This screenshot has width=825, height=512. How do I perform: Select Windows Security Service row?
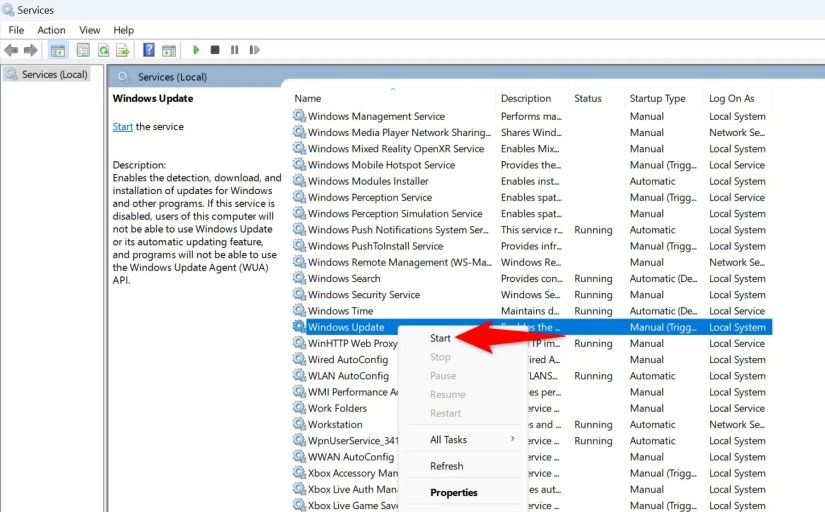532,295
